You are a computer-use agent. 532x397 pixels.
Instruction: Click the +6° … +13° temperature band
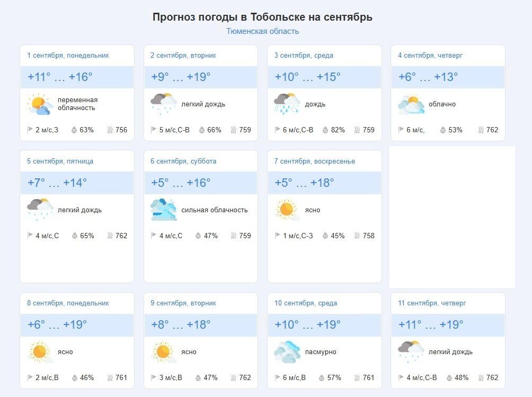[x=448, y=77]
